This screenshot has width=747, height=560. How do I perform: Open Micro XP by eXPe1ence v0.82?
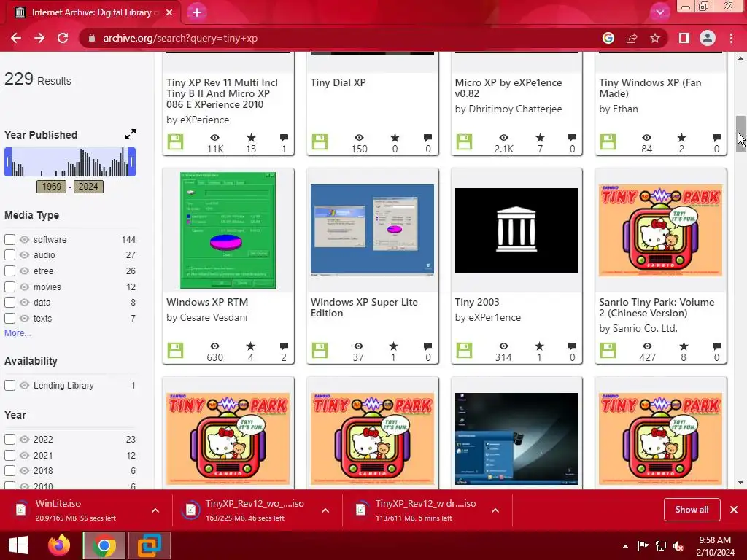[x=508, y=87]
